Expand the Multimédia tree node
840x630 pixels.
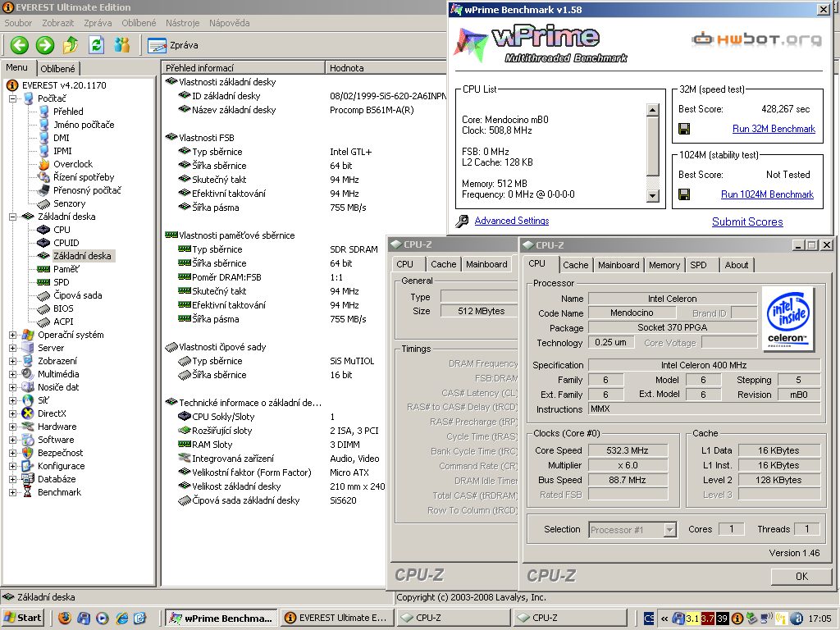(x=12, y=374)
